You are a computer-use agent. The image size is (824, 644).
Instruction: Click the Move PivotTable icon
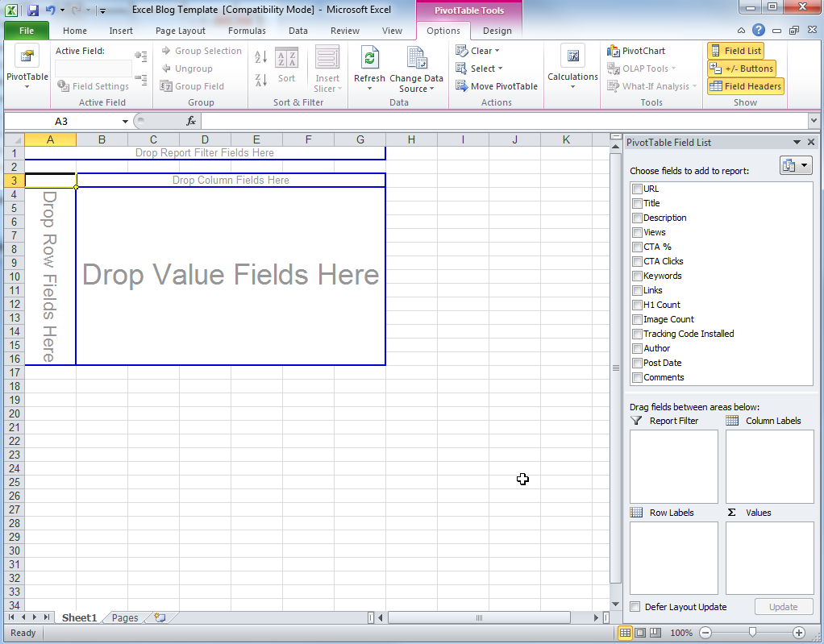[x=461, y=85]
